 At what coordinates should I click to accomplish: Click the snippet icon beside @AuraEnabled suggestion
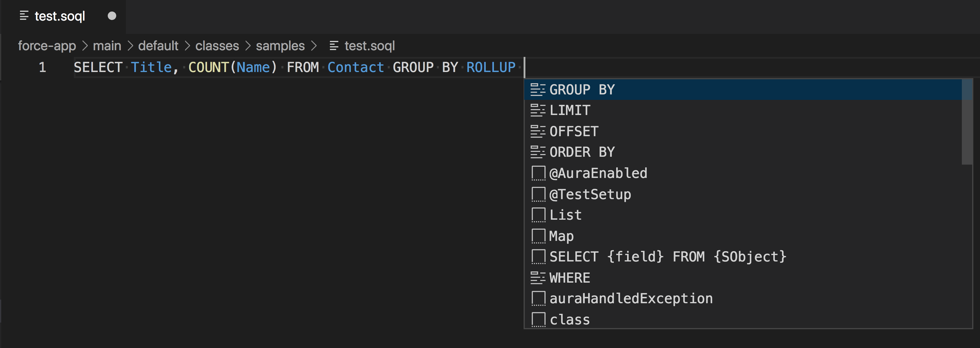pos(538,173)
